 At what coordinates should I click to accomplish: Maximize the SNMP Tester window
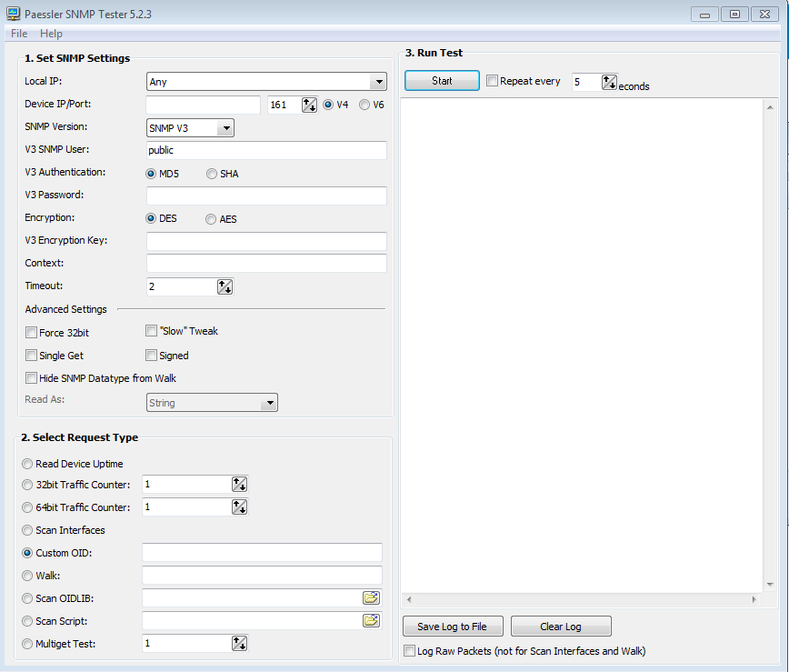pos(734,14)
